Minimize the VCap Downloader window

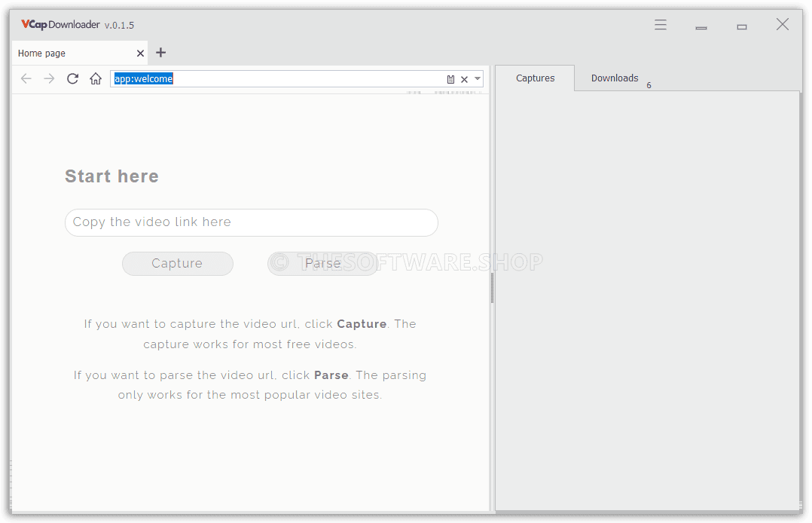(701, 27)
